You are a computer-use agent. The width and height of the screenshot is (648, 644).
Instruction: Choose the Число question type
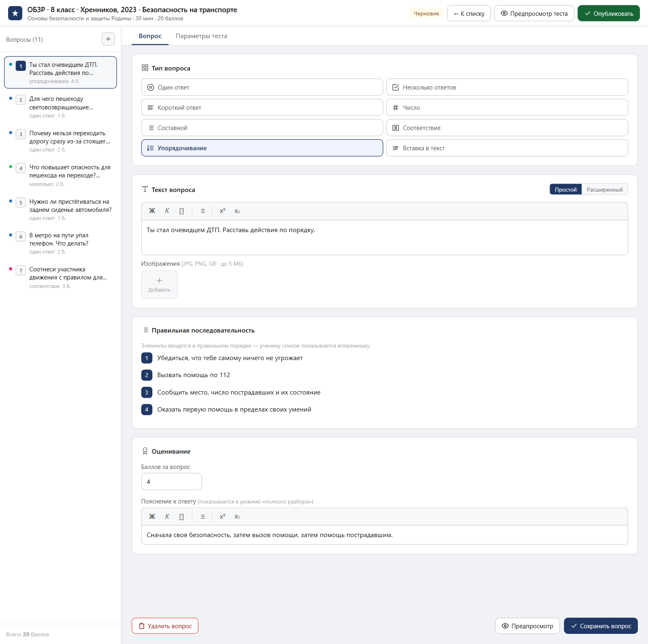[507, 107]
